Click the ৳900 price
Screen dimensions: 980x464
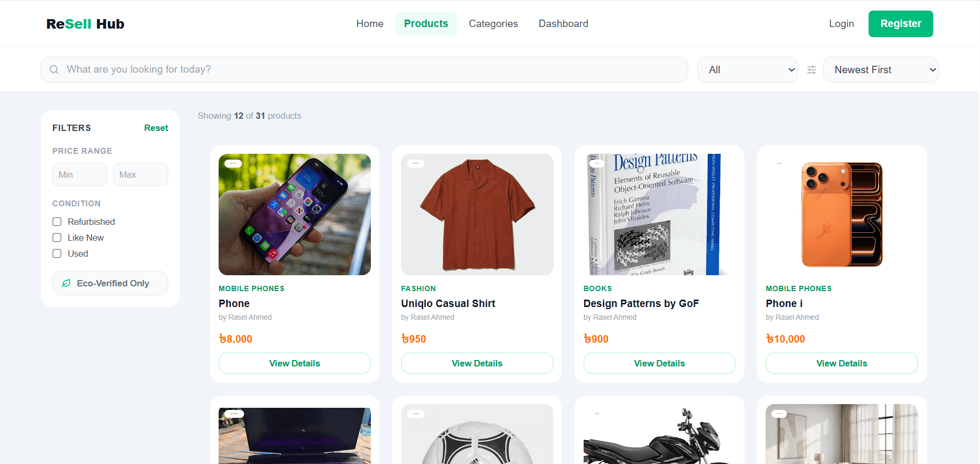pyautogui.click(x=596, y=339)
